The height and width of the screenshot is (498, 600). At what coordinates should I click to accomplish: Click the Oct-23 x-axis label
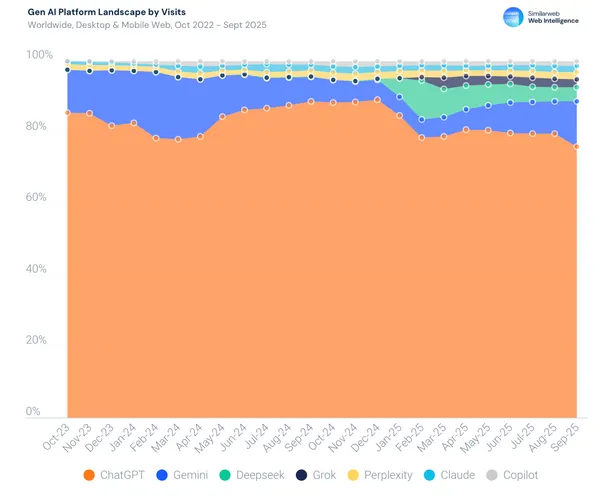[58, 433]
